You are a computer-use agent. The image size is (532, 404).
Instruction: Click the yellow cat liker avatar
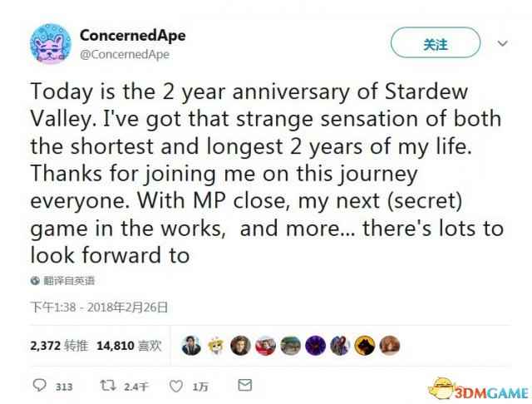coord(216,343)
